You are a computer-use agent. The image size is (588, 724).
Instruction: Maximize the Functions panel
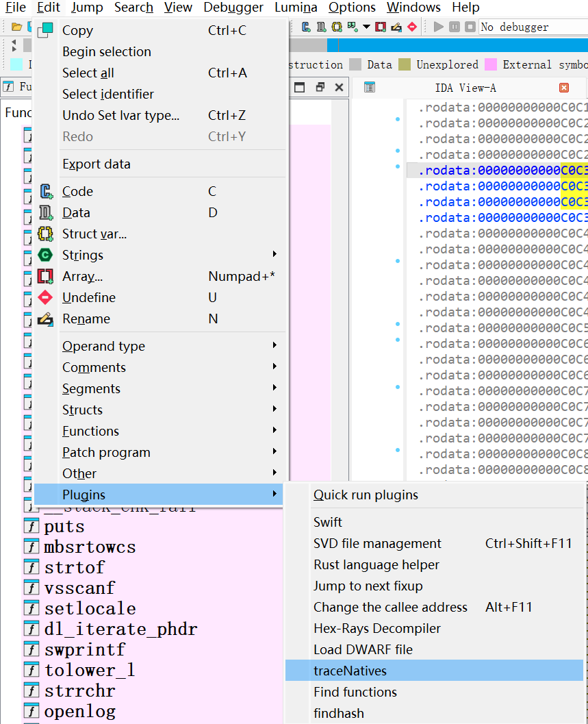(300, 87)
